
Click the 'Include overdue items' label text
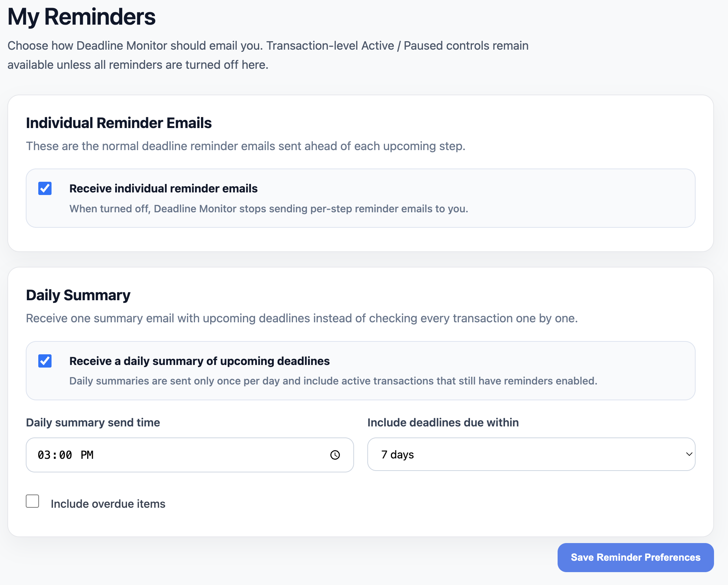pyautogui.click(x=108, y=504)
